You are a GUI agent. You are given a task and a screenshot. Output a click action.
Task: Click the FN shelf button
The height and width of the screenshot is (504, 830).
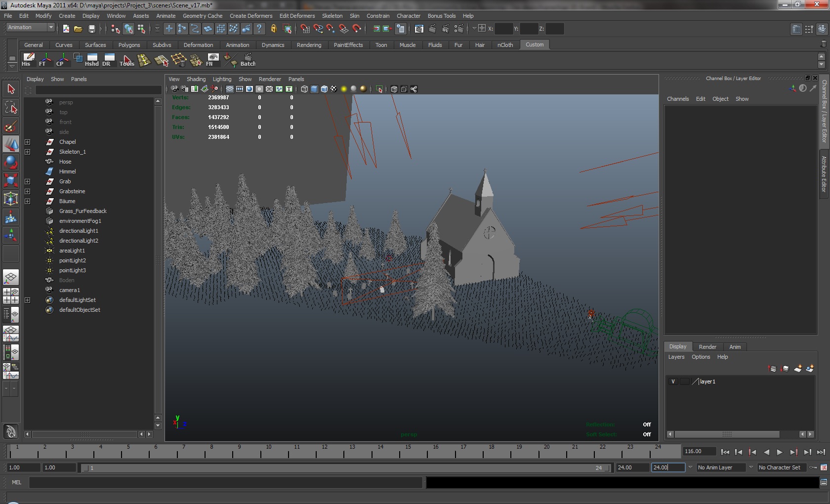point(212,60)
